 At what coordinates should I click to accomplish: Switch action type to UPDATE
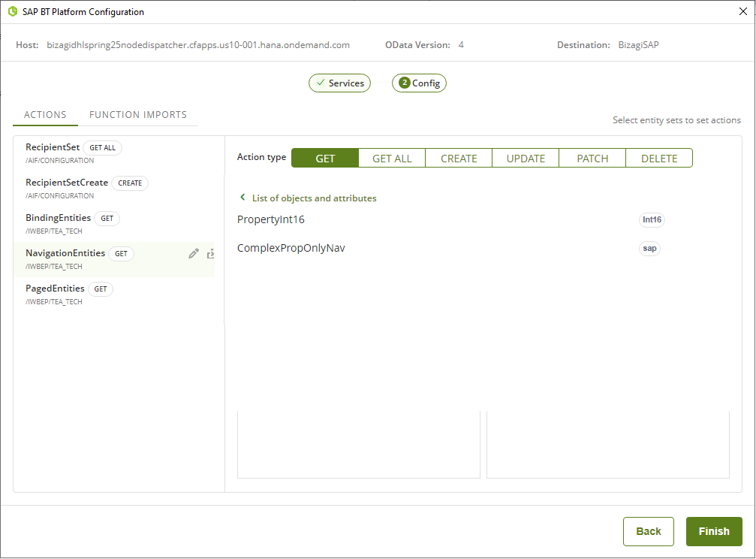(526, 158)
